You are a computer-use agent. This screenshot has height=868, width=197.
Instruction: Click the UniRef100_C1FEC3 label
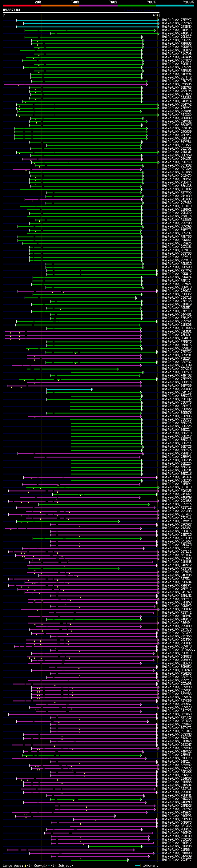(x=176, y=758)
